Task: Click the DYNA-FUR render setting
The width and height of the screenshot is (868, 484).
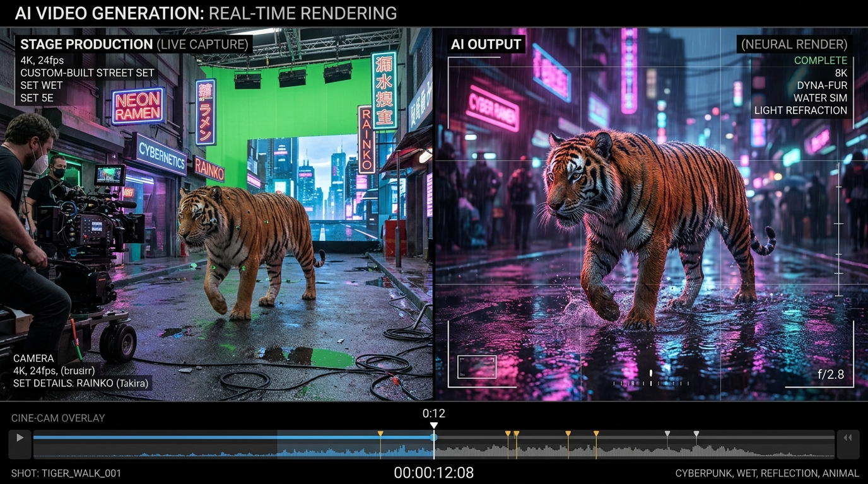Action: point(822,85)
